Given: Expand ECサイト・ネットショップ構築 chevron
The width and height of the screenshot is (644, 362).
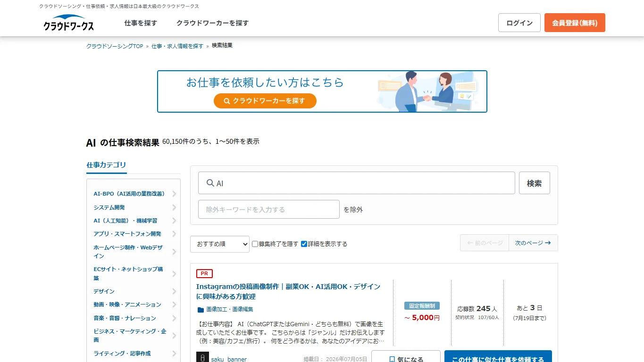Looking at the screenshot, I should (x=174, y=274).
